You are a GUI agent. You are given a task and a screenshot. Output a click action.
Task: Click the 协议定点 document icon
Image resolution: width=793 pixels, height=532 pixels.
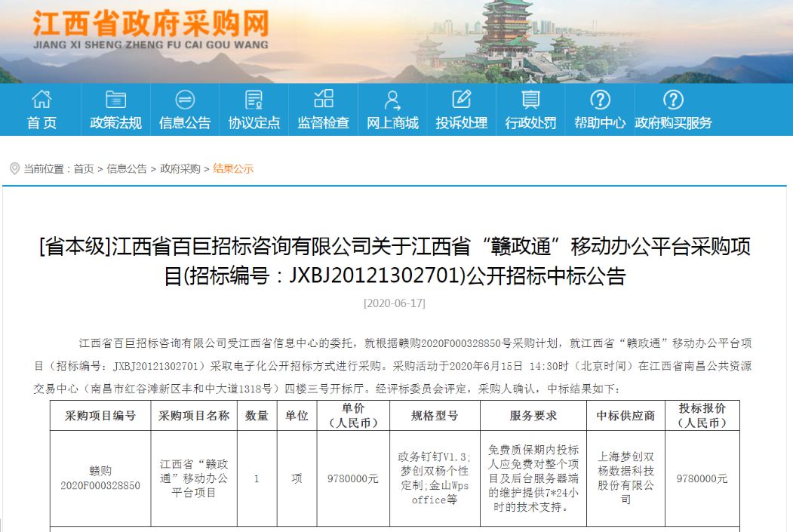click(254, 99)
